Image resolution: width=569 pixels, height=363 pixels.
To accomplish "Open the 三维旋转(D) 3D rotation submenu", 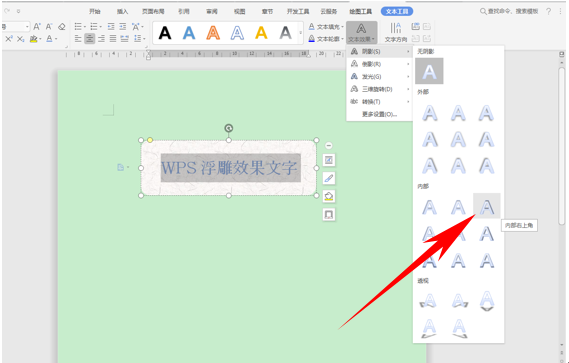I will pyautogui.click(x=380, y=89).
